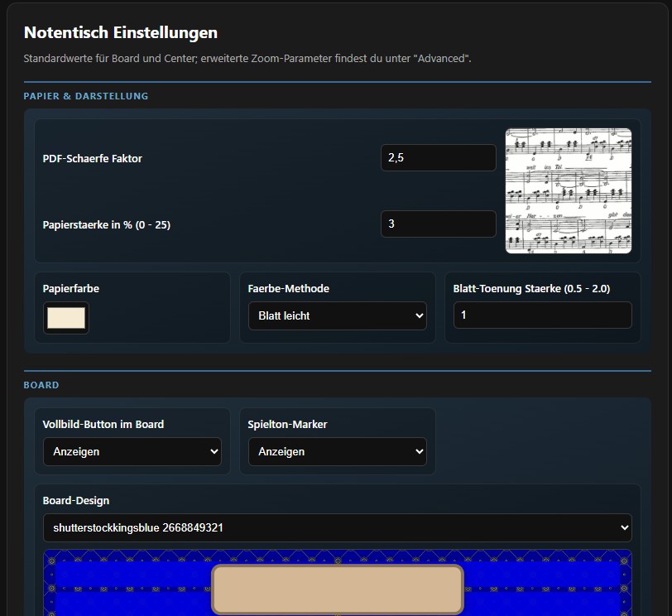Click the 'Papierstaerke in % (0 - 25)' label
The image size is (672, 616).
pos(107,224)
